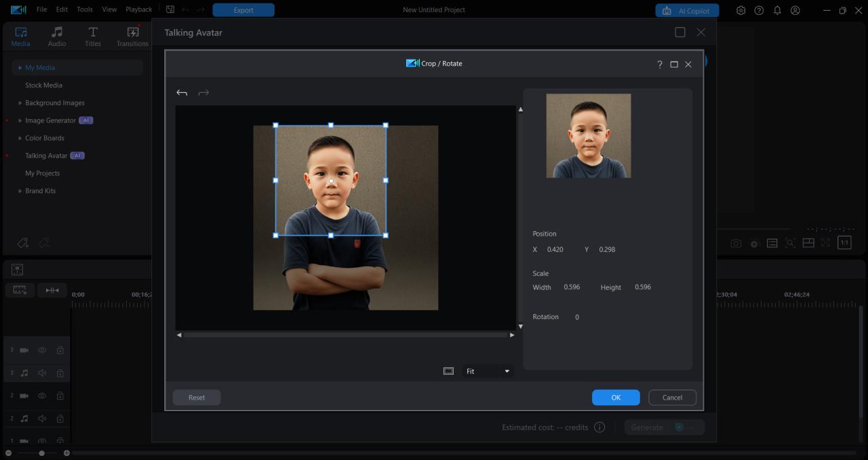868x460 pixels.
Task: Expand the Background Images folder
Action: [20, 103]
